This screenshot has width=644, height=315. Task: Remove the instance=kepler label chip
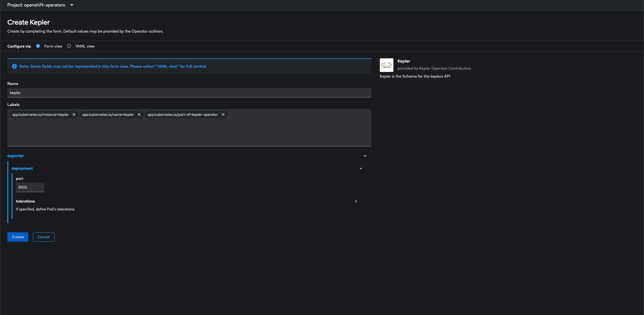pyautogui.click(x=74, y=114)
